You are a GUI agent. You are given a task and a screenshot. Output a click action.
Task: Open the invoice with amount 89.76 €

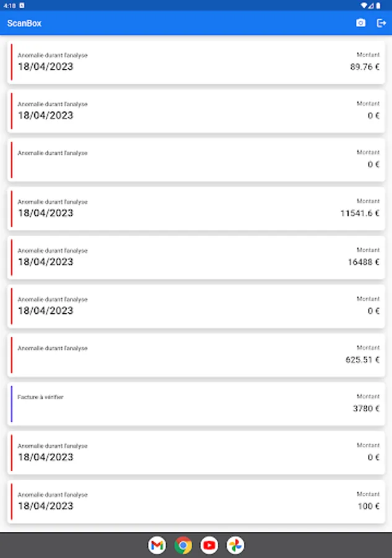click(x=196, y=62)
